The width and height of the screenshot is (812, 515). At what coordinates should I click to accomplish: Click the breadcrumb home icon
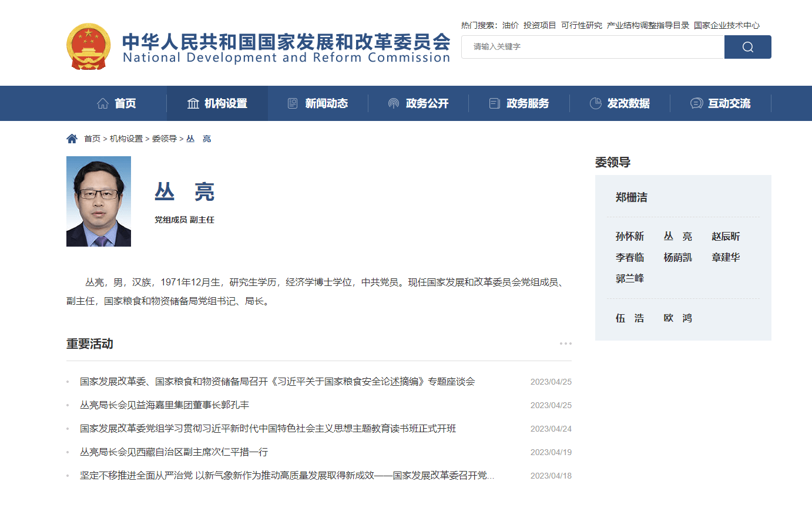72,139
